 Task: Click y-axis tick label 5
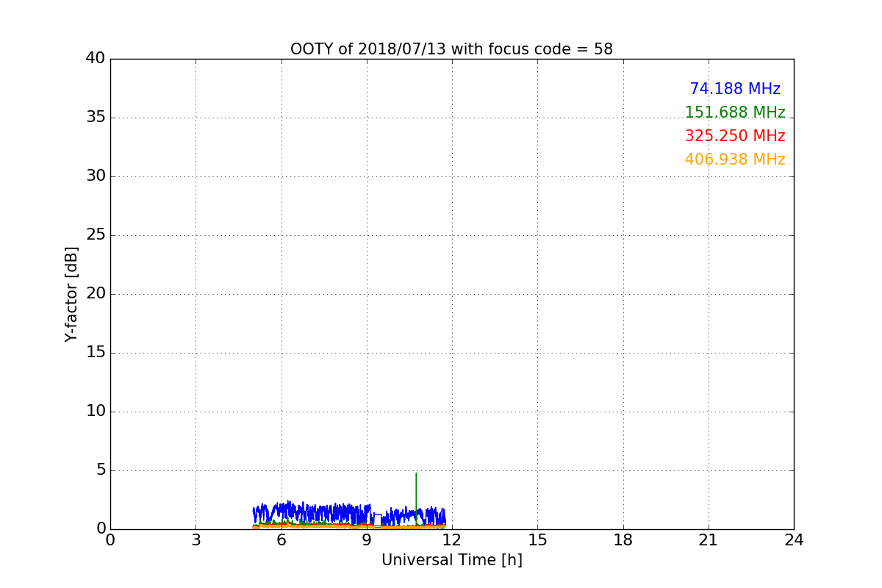[x=101, y=470]
